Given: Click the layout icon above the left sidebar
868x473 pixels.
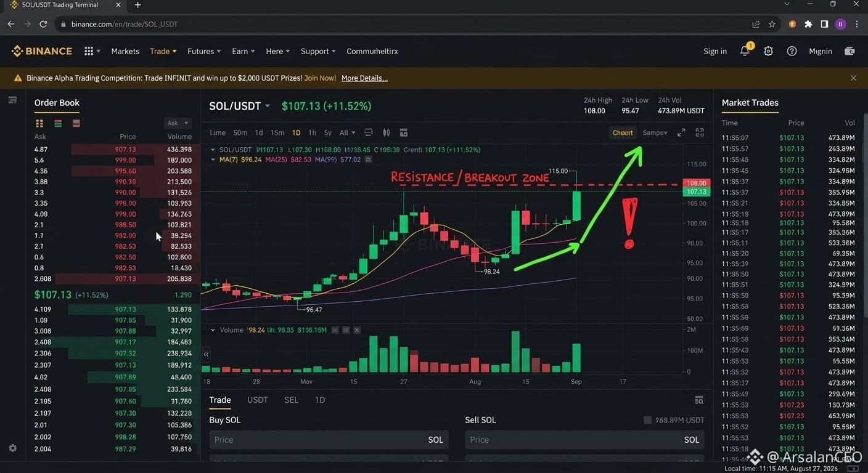Looking at the screenshot, I should (12, 100).
